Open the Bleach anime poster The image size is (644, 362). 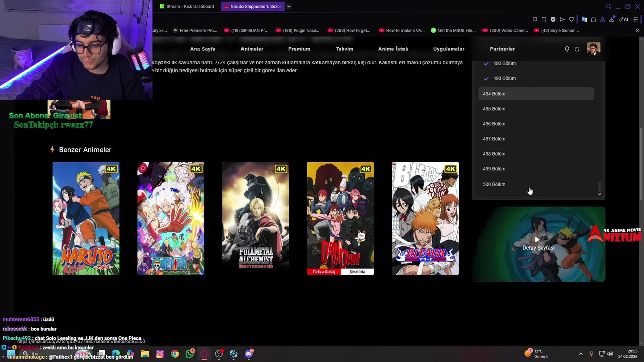(425, 218)
